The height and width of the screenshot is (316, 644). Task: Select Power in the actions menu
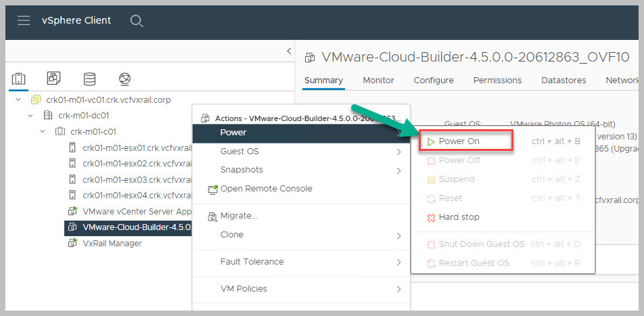301,133
